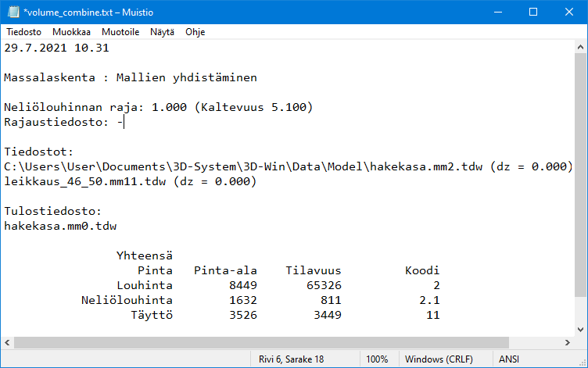
Task: Click the horizontal scrollbar left arrow
Action: click(7, 343)
